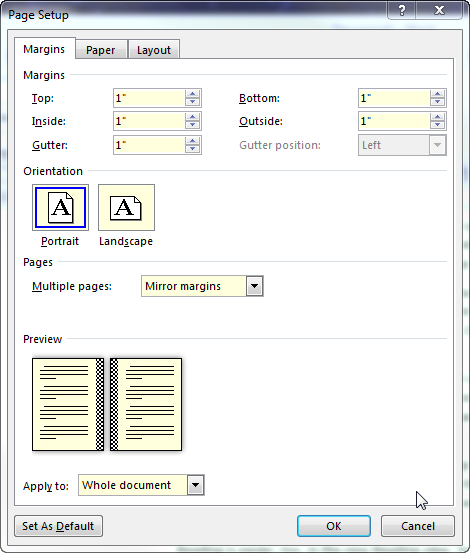The width and height of the screenshot is (470, 553).
Task: Click the Multiple pages label
Action: point(72,286)
